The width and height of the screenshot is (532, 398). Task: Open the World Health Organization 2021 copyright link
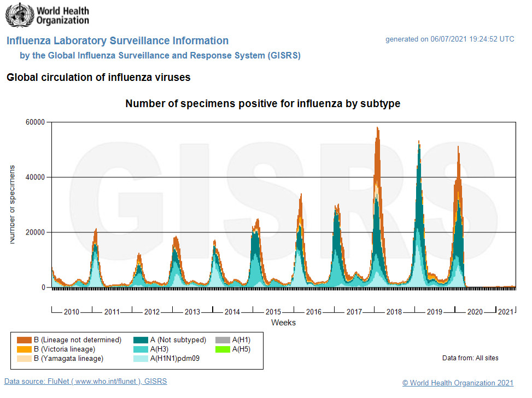(458, 383)
